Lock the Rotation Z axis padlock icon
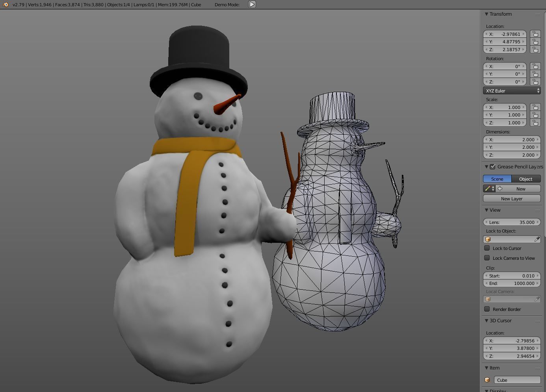 pyautogui.click(x=535, y=81)
